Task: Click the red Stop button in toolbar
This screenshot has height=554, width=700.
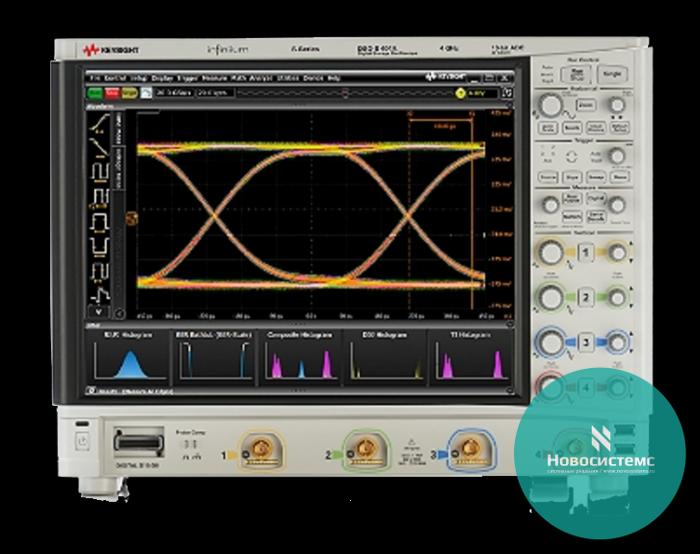Action: [x=112, y=93]
